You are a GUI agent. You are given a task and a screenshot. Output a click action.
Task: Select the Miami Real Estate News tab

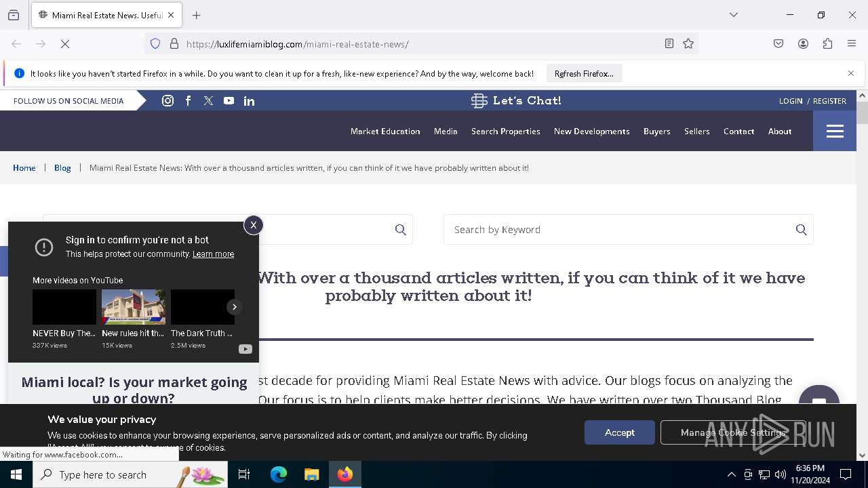click(x=106, y=15)
